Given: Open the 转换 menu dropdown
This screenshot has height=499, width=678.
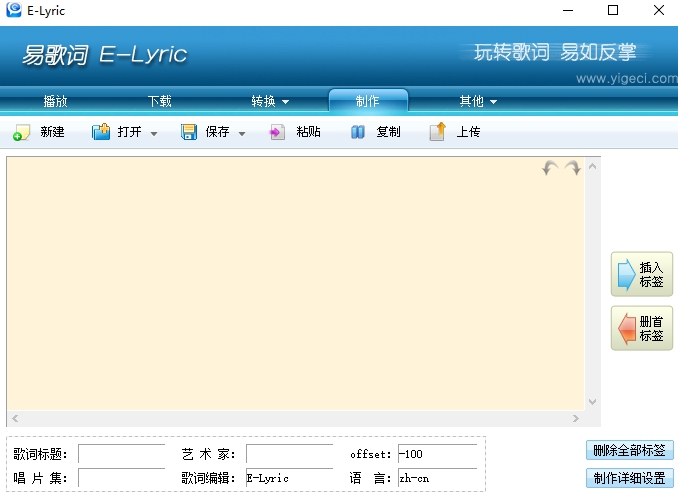Looking at the screenshot, I should (270, 102).
